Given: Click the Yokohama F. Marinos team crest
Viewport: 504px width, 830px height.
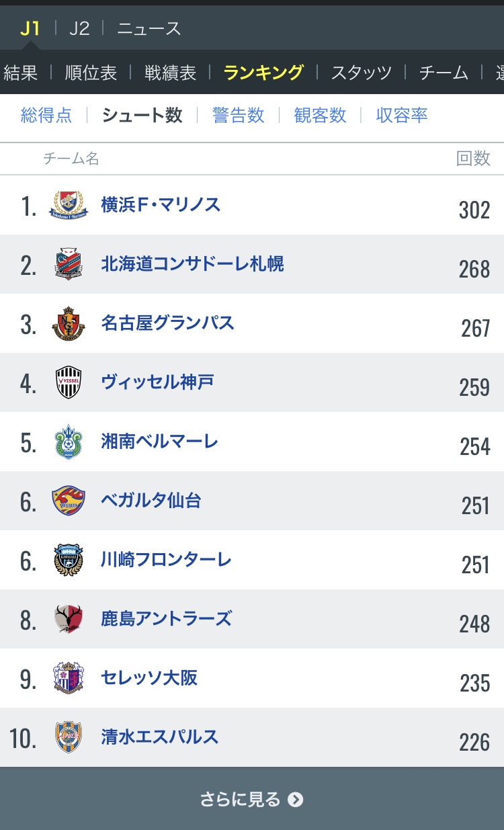Looking at the screenshot, I should point(69,205).
